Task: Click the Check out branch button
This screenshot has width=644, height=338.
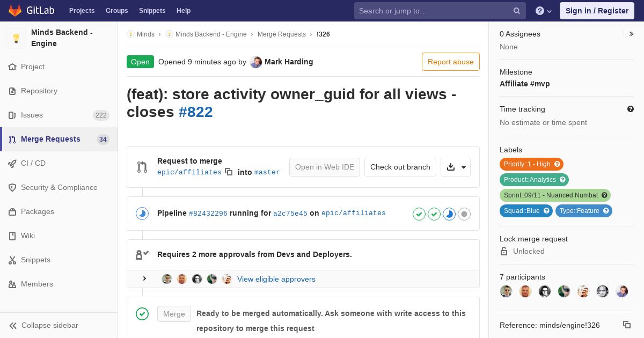Action: [x=400, y=167]
